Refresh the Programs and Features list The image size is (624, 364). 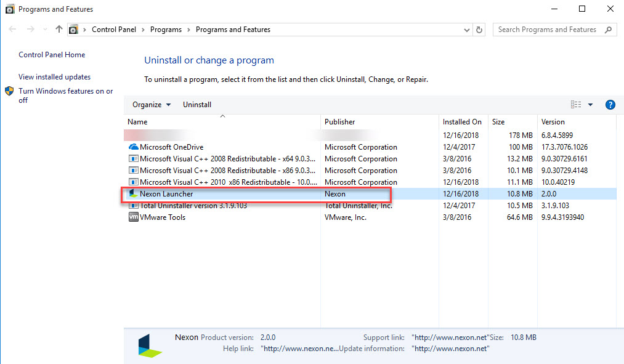479,30
